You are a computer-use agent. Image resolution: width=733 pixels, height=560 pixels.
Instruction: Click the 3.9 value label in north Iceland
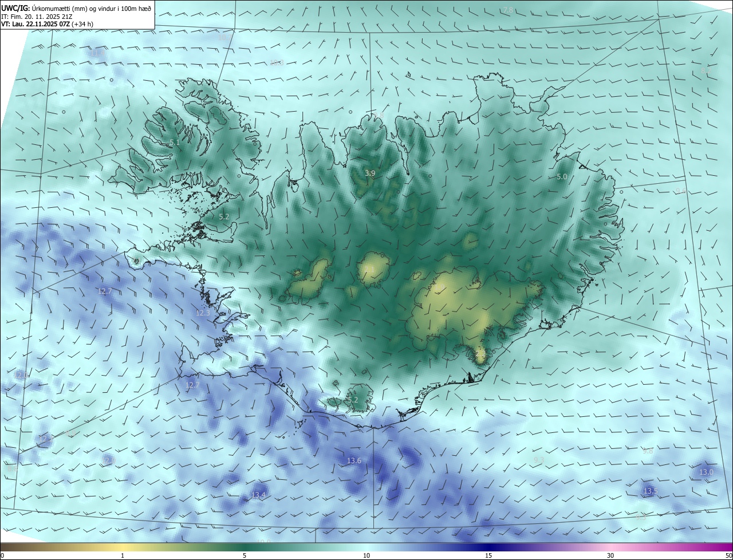click(370, 173)
